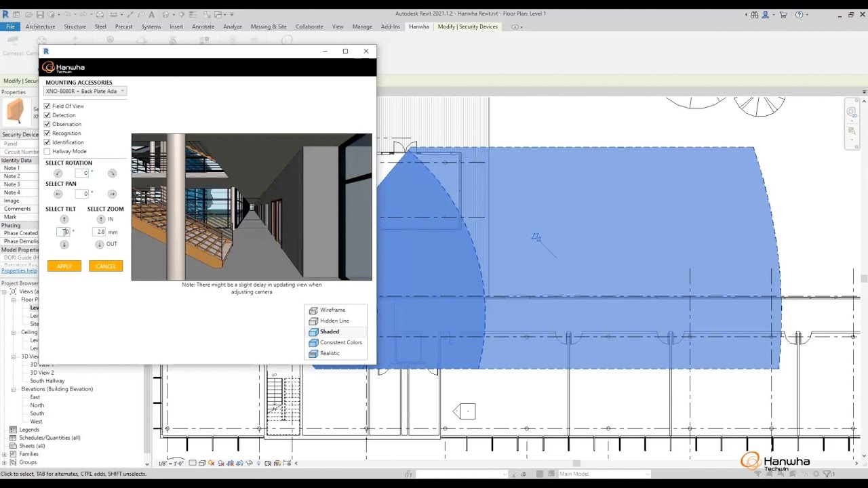The width and height of the screenshot is (868, 488).
Task: Expand the Groups node in Project Browser
Action: tap(4, 462)
